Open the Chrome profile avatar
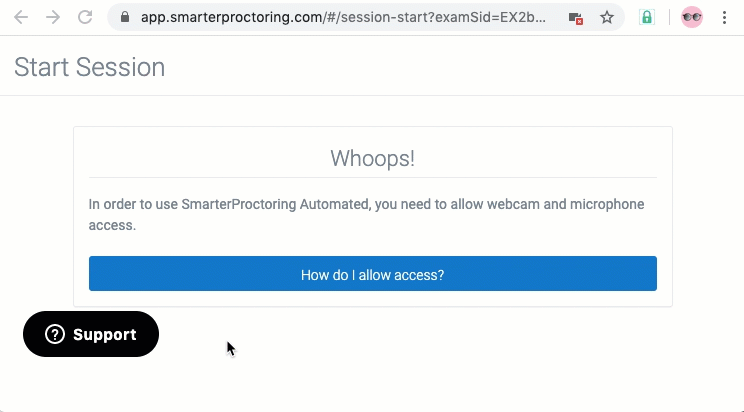744x412 pixels. (692, 18)
